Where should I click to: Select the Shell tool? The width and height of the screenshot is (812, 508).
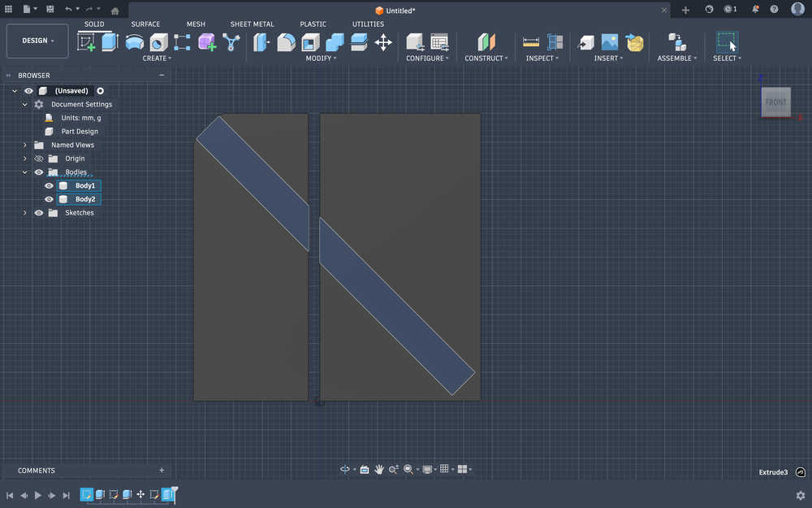310,42
